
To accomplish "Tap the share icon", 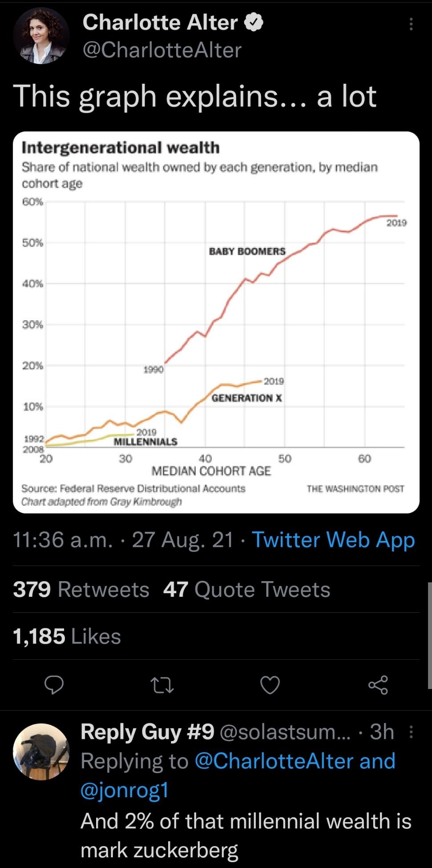I will (x=378, y=685).
